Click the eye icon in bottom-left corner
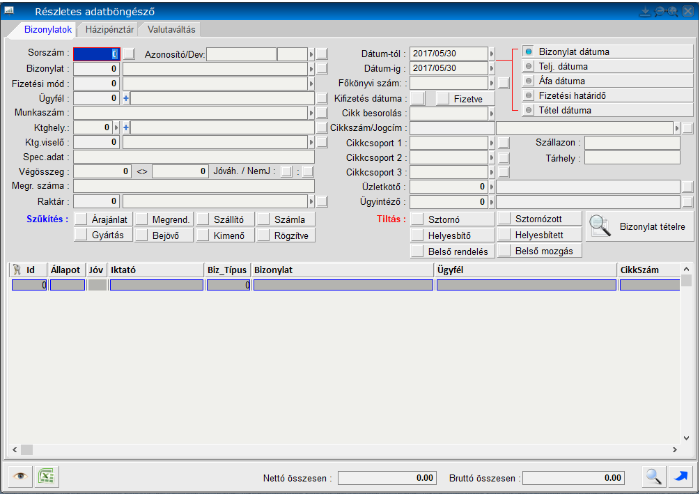The height and width of the screenshot is (494, 699). [x=18, y=477]
